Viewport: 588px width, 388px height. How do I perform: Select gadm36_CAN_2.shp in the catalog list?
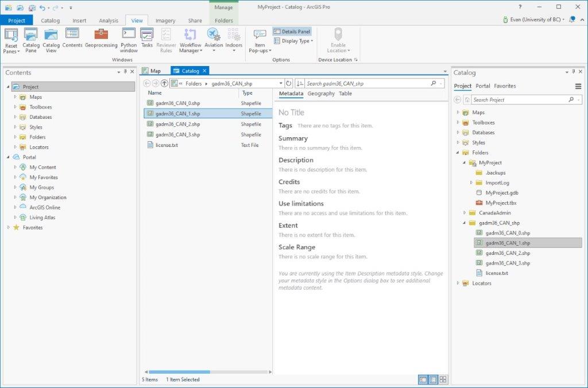pos(208,124)
